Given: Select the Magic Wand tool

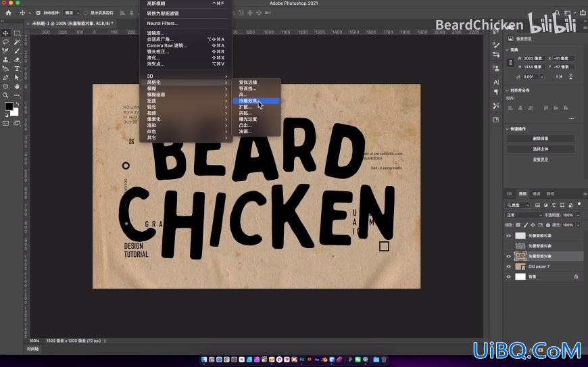Looking at the screenshot, I should (17, 42).
